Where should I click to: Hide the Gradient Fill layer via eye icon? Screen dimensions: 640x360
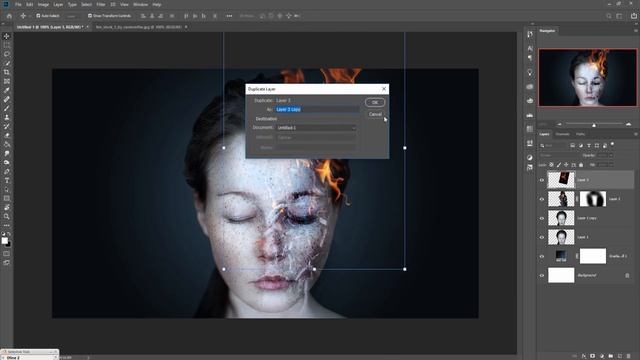click(x=542, y=256)
